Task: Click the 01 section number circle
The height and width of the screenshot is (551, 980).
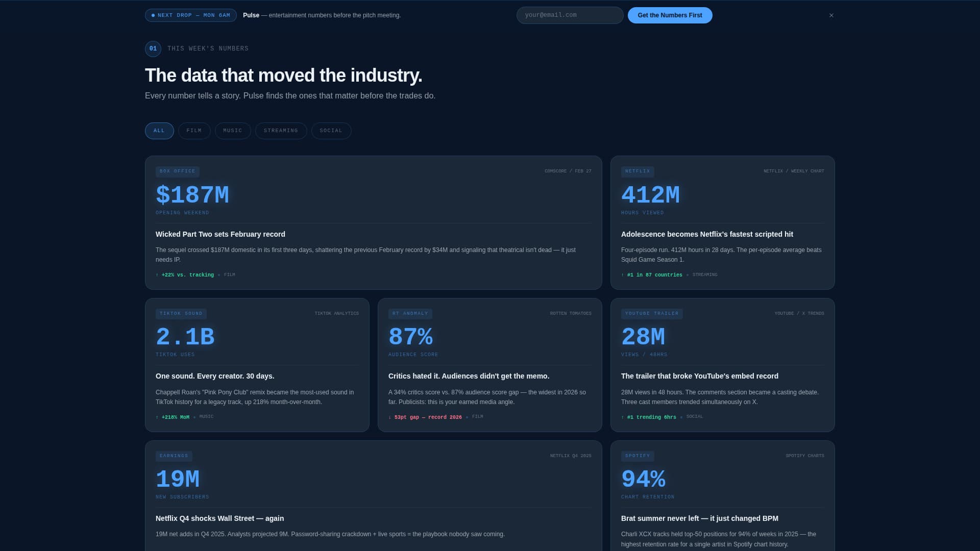Action: click(x=153, y=48)
